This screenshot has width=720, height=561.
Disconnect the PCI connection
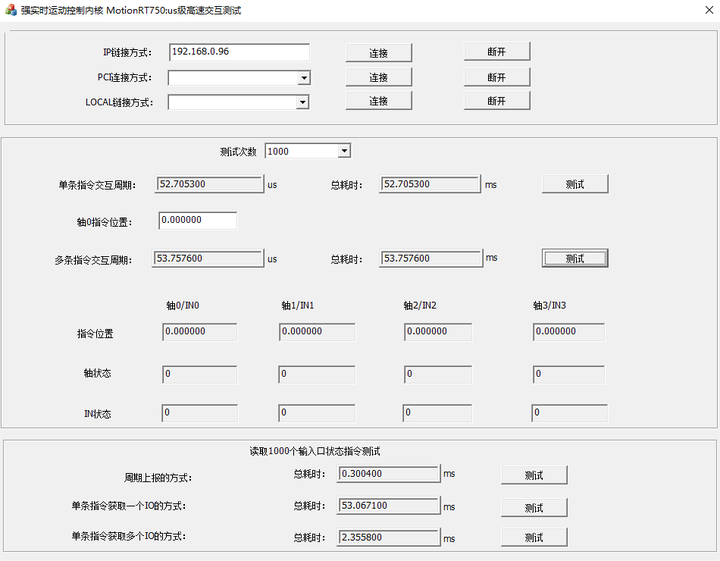tap(497, 77)
